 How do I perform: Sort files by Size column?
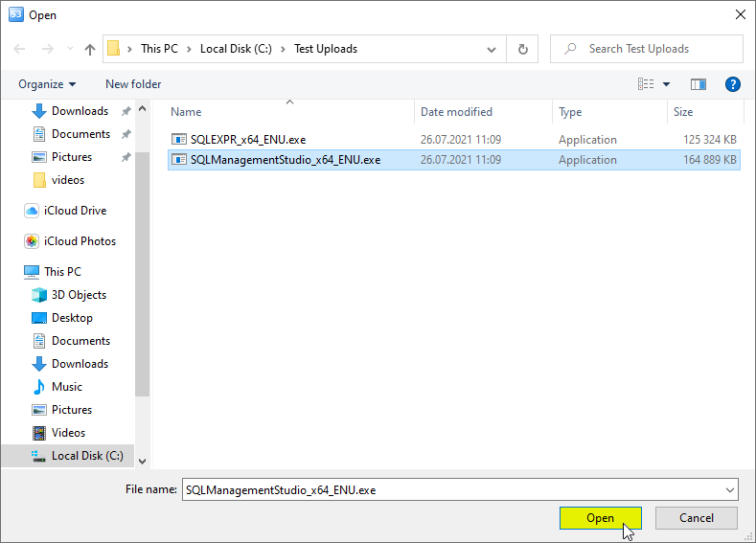pyautogui.click(x=683, y=112)
